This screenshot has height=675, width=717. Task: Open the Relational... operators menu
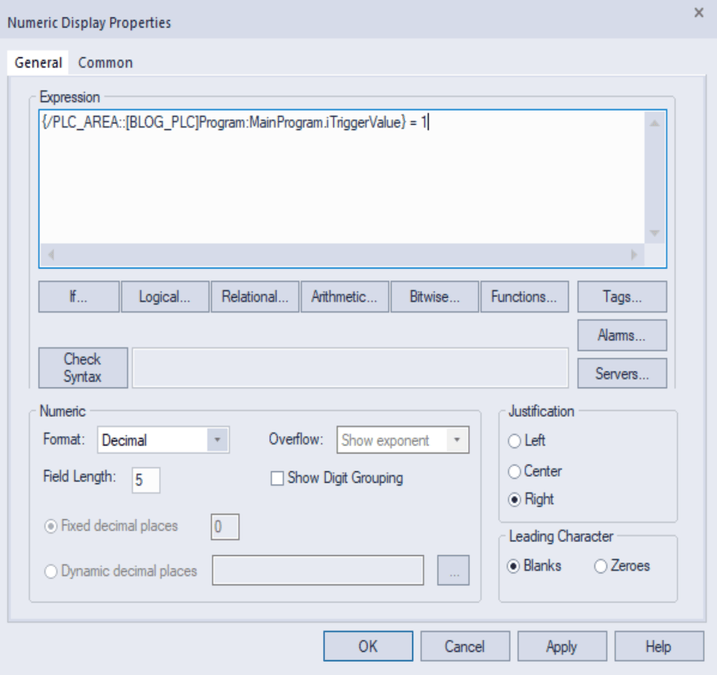pyautogui.click(x=255, y=297)
